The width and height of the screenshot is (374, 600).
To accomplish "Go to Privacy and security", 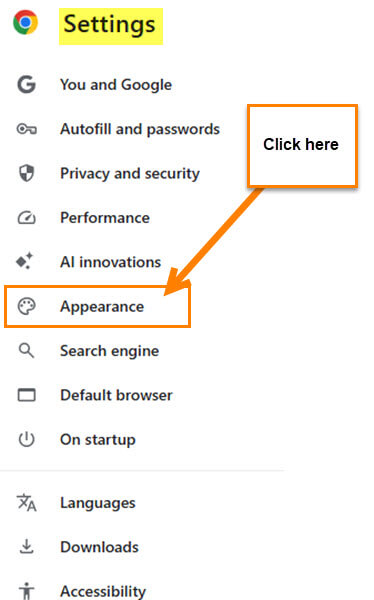I will (130, 173).
